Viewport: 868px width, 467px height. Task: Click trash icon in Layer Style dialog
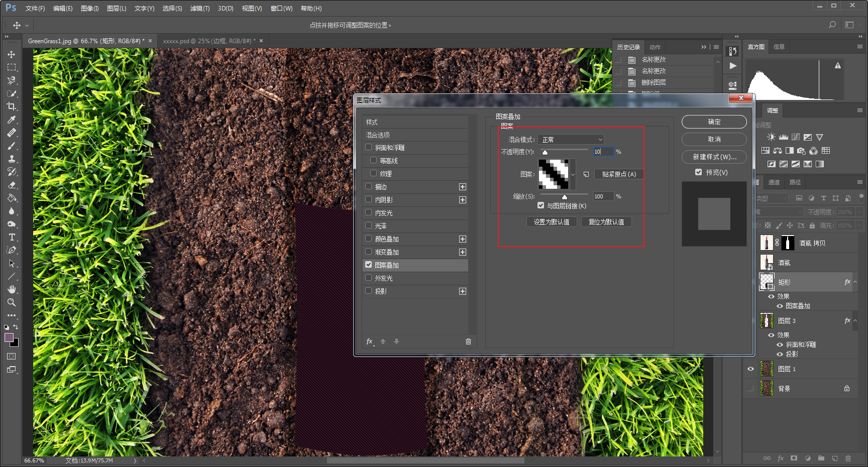(468, 341)
